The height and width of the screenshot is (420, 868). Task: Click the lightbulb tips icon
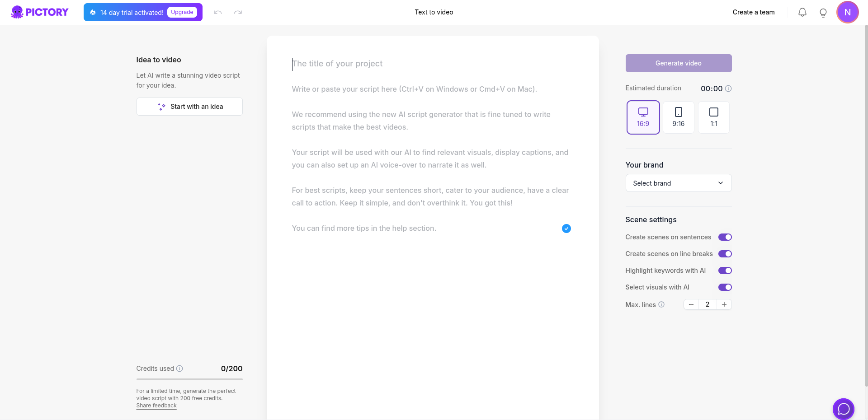[x=823, y=13]
